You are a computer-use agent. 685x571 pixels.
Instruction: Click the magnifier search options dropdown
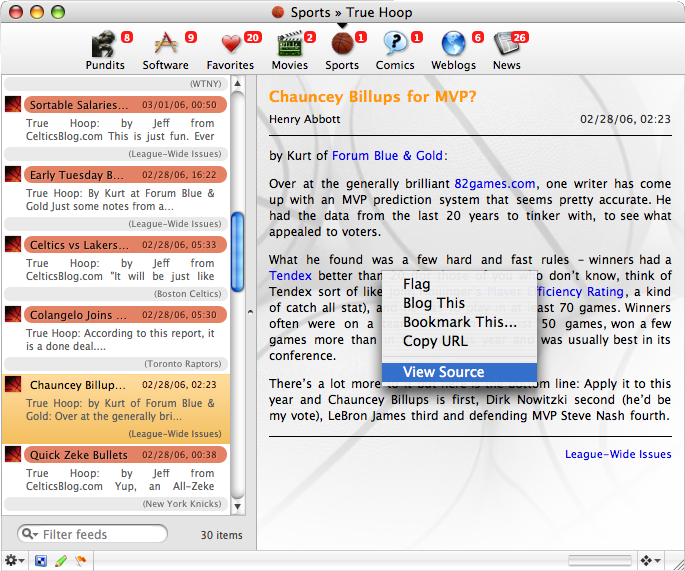[29, 534]
